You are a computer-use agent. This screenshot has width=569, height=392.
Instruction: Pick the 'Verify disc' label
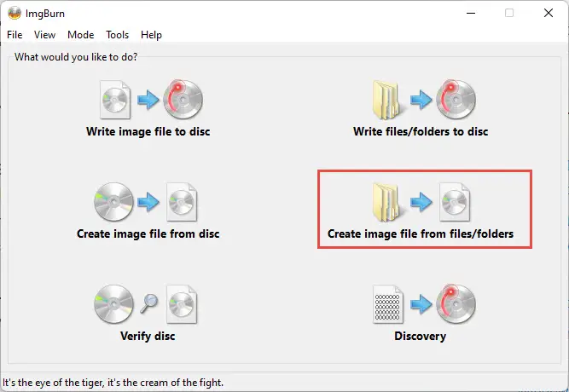point(148,336)
